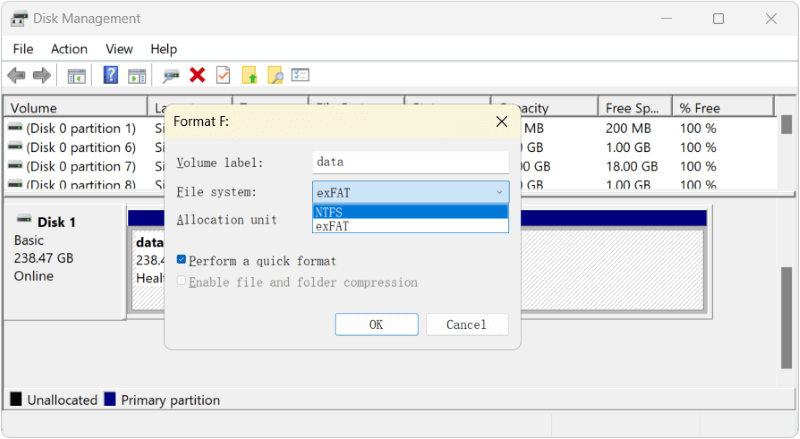
Task: Open the Action menu
Action: [69, 49]
